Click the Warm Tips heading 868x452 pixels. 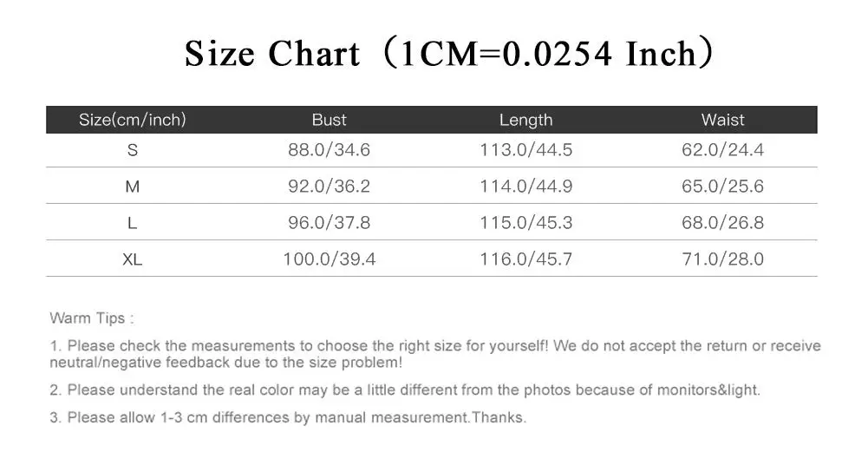click(x=92, y=318)
